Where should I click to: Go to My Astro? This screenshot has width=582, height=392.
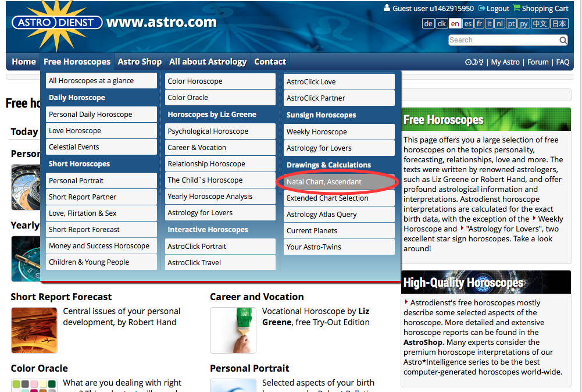(x=505, y=62)
